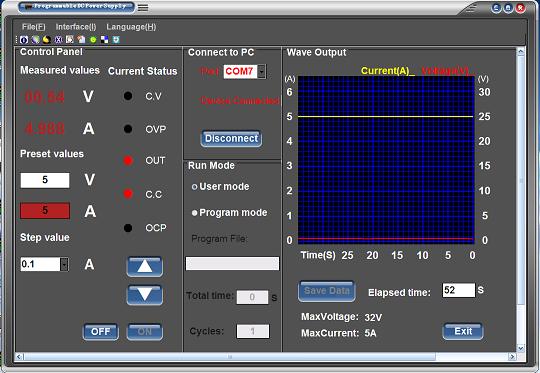Select Program mode radio button
The width and height of the screenshot is (540, 373).
(x=195, y=213)
